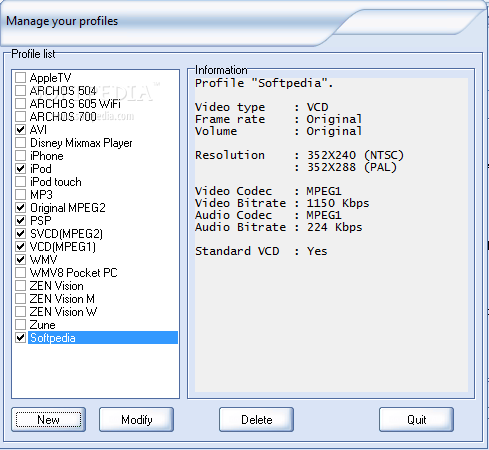The image size is (489, 450).
Task: Select the ZEN Vision profile name
Action: (56, 286)
